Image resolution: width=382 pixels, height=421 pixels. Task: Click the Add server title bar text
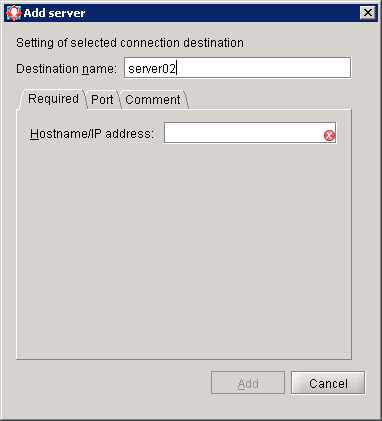pos(54,13)
